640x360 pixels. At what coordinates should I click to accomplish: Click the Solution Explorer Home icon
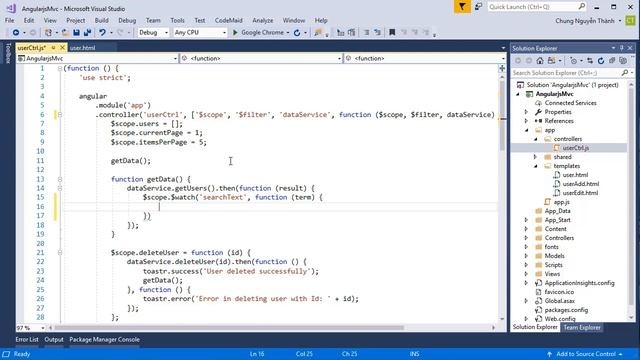540,61
